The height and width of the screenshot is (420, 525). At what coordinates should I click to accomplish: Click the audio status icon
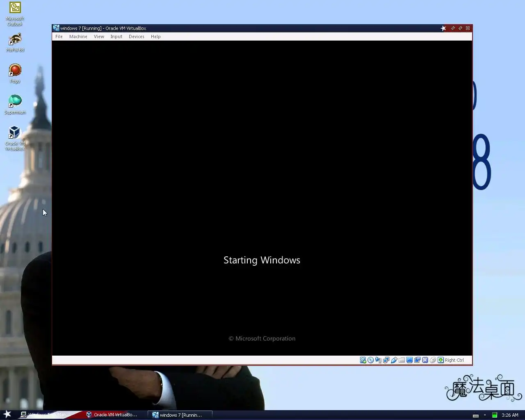click(x=379, y=360)
